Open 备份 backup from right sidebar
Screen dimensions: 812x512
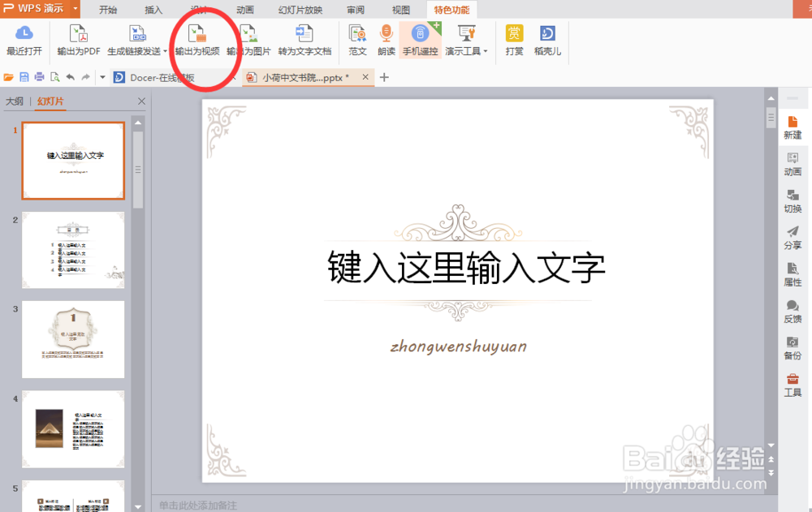pos(793,349)
